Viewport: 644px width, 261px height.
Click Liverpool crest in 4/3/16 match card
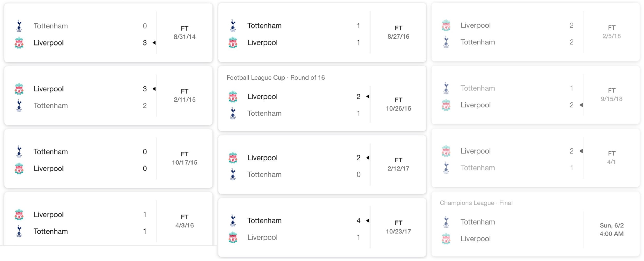click(19, 215)
